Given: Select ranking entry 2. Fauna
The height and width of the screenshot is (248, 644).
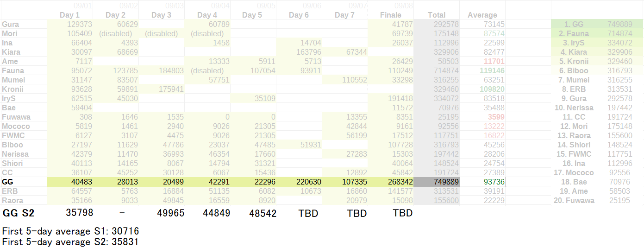Looking at the screenshot, I should pyautogui.click(x=574, y=33).
